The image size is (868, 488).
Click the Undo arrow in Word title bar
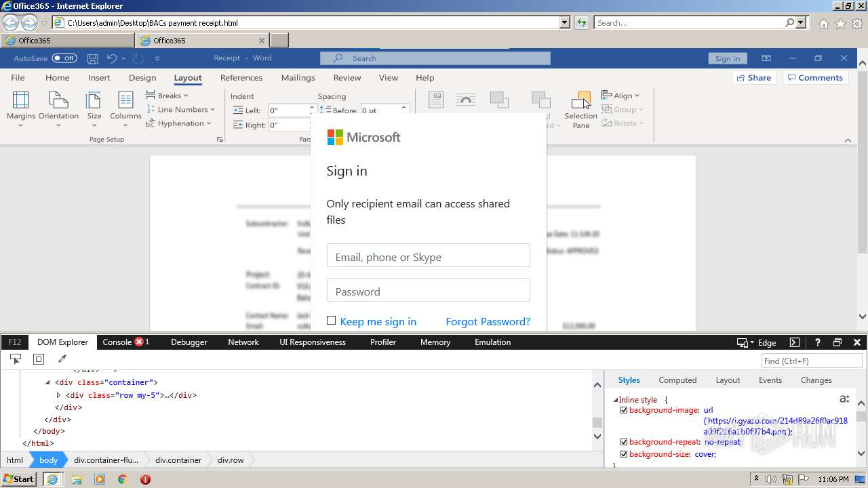point(112,58)
